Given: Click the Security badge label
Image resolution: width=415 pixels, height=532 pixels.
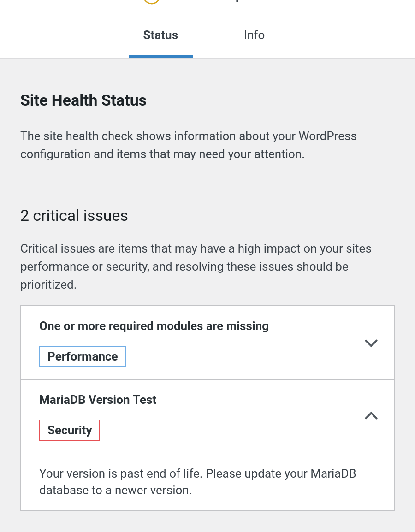Looking at the screenshot, I should 70,430.
